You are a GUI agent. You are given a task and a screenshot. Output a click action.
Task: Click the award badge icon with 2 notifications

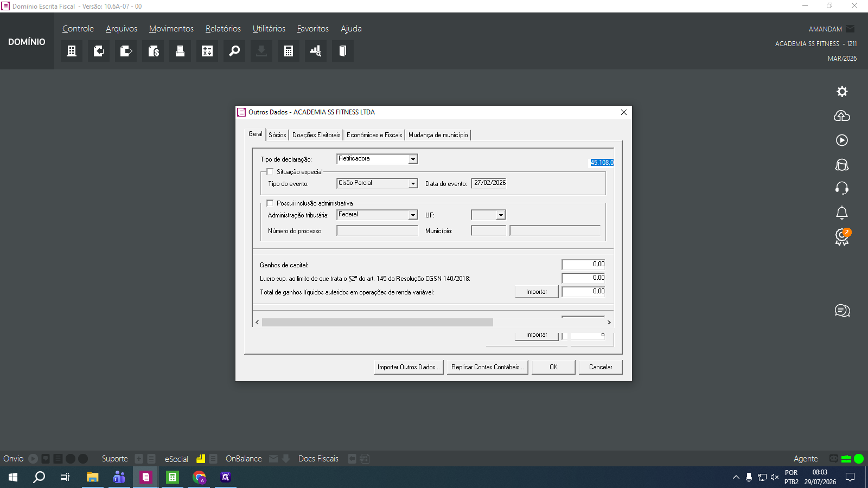843,237
